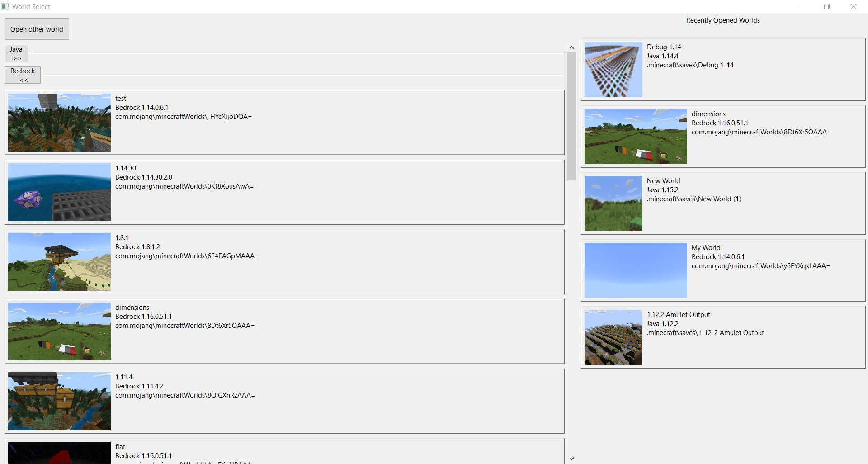Click 'Java 1.14.4' version text
Screen dimensions: 868x464
[662, 56]
